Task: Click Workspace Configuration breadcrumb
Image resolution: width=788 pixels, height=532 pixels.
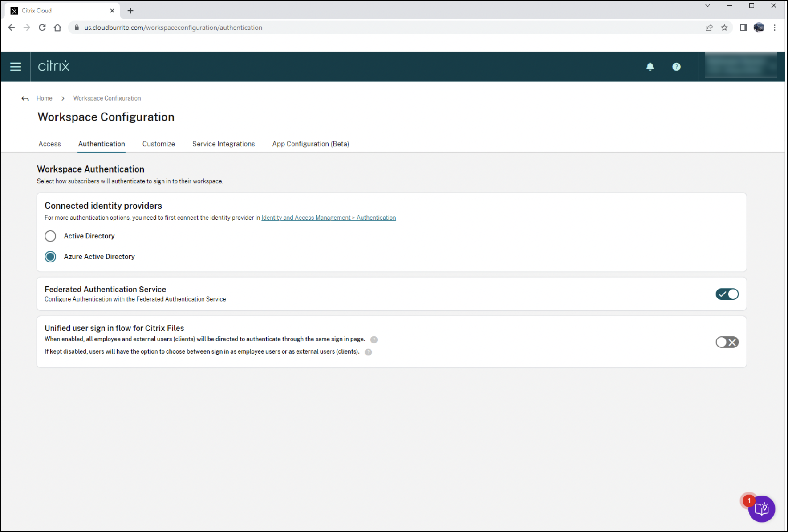Action: click(107, 98)
